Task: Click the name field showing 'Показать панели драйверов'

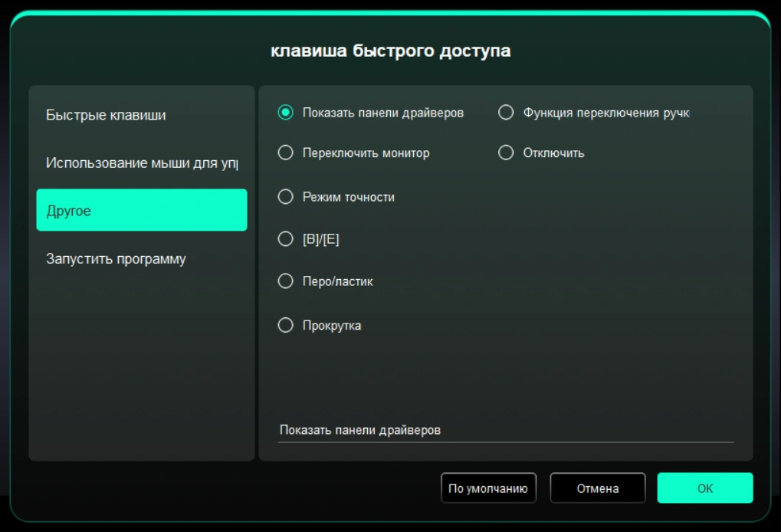Action: (x=505, y=430)
